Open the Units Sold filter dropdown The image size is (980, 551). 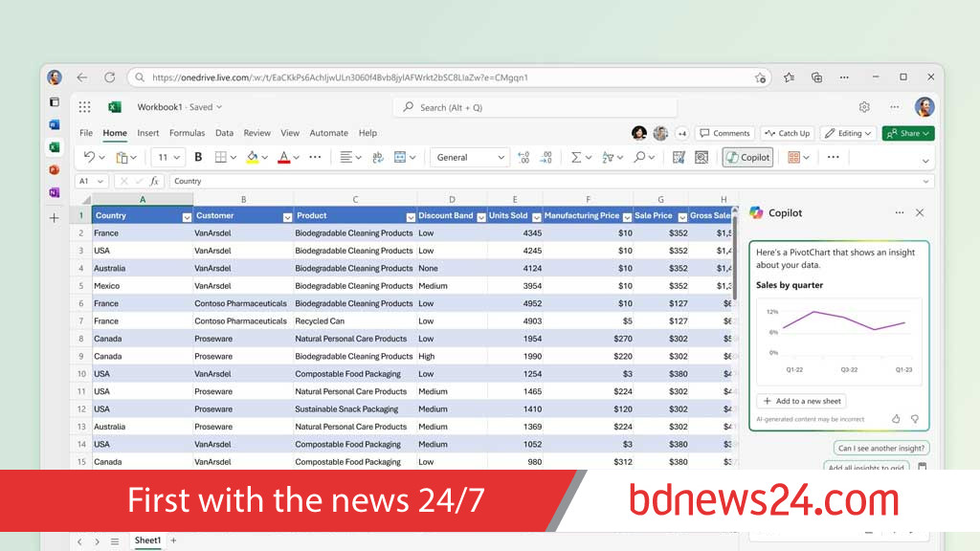(x=536, y=217)
